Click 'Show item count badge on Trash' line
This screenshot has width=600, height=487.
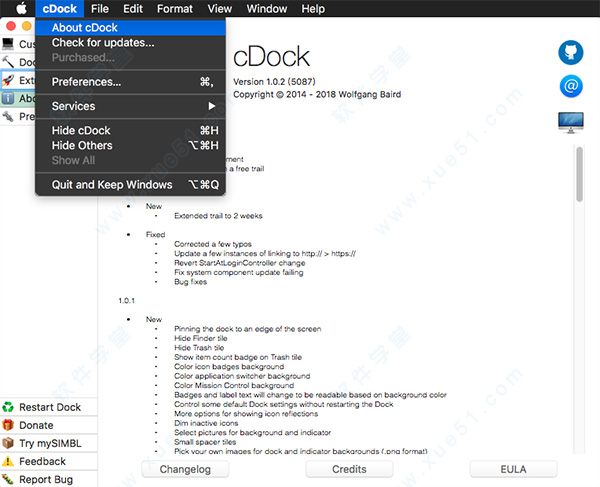coord(238,357)
